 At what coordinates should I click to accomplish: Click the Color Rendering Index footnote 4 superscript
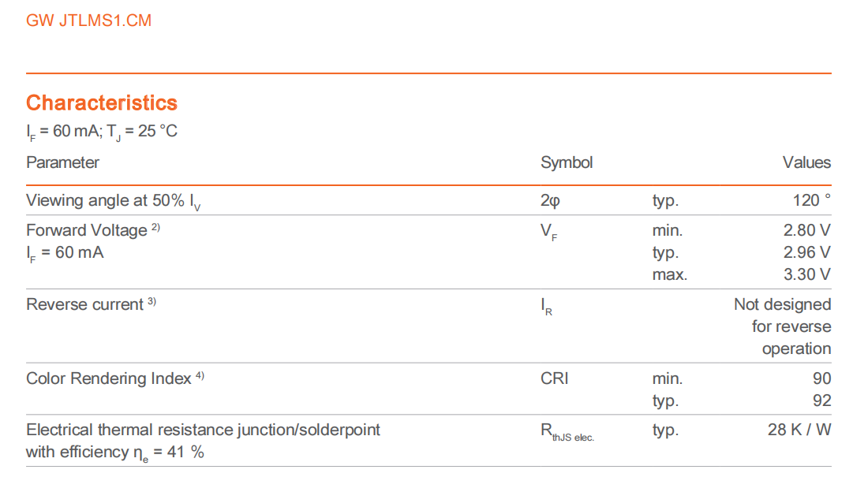[x=200, y=376]
